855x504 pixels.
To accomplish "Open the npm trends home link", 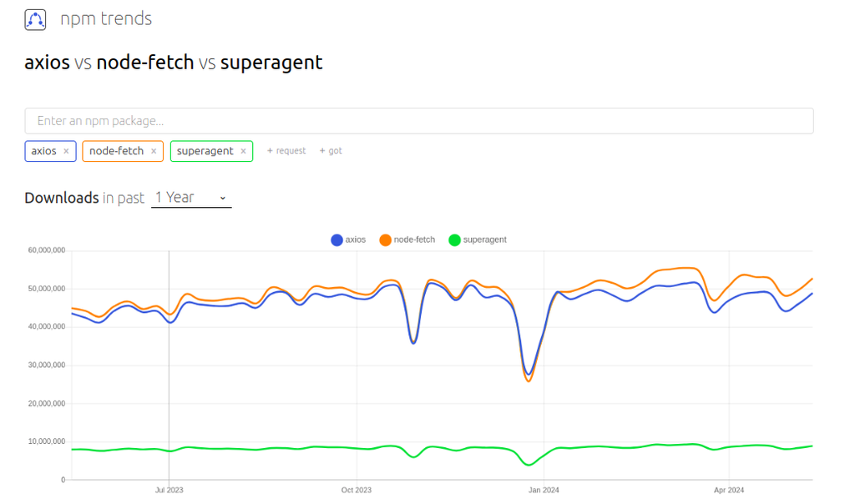I will 106,18.
